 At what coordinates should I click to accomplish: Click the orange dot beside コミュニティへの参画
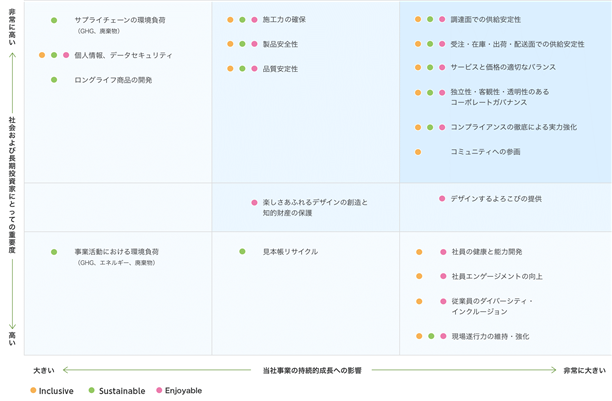(x=418, y=152)
